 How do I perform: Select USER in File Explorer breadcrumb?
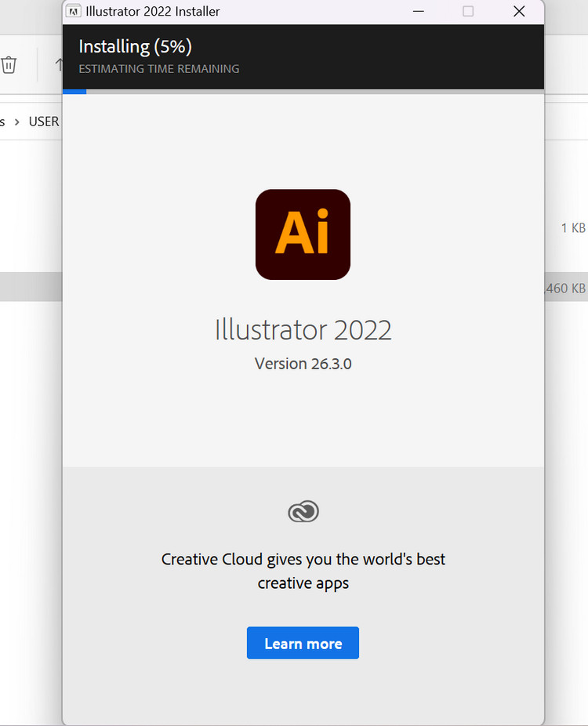[x=44, y=122]
